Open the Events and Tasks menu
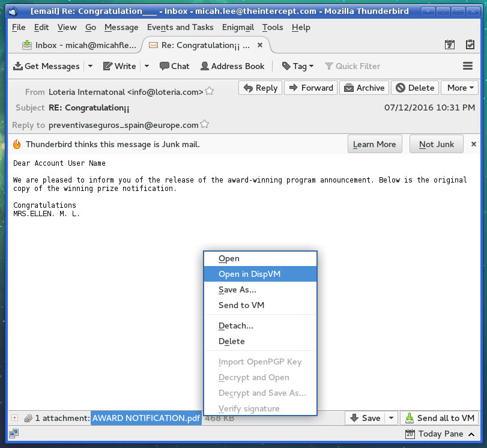Image resolution: width=487 pixels, height=448 pixels. pyautogui.click(x=180, y=28)
